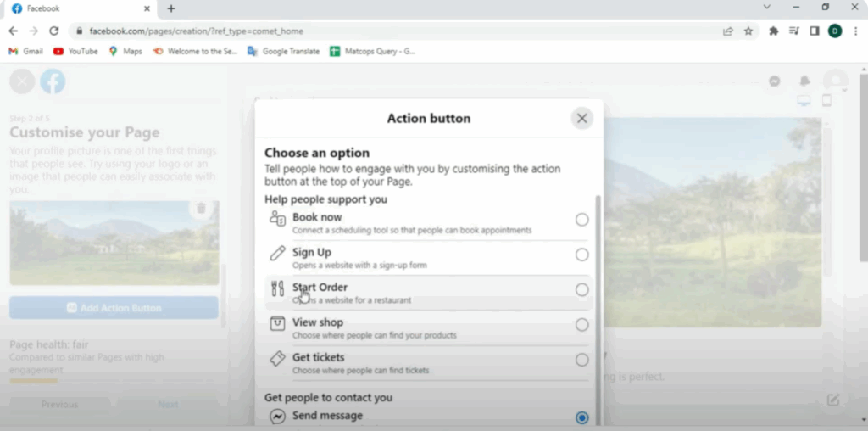Click the View shop bag icon
This screenshot has width=868, height=431.
tap(277, 323)
